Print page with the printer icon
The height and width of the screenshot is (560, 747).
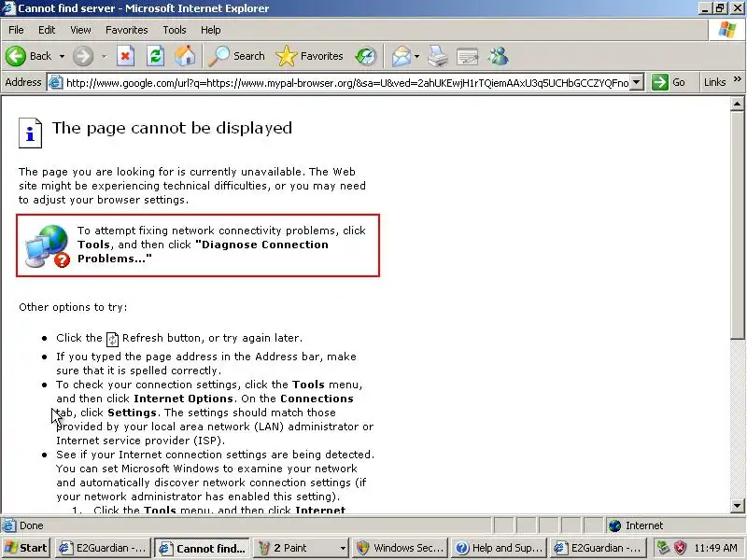coord(437,56)
